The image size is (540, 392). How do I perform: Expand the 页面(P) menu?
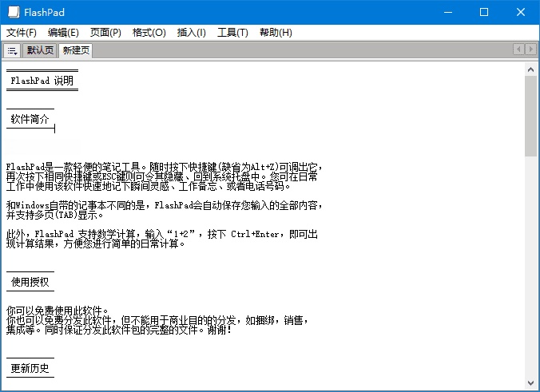click(105, 33)
